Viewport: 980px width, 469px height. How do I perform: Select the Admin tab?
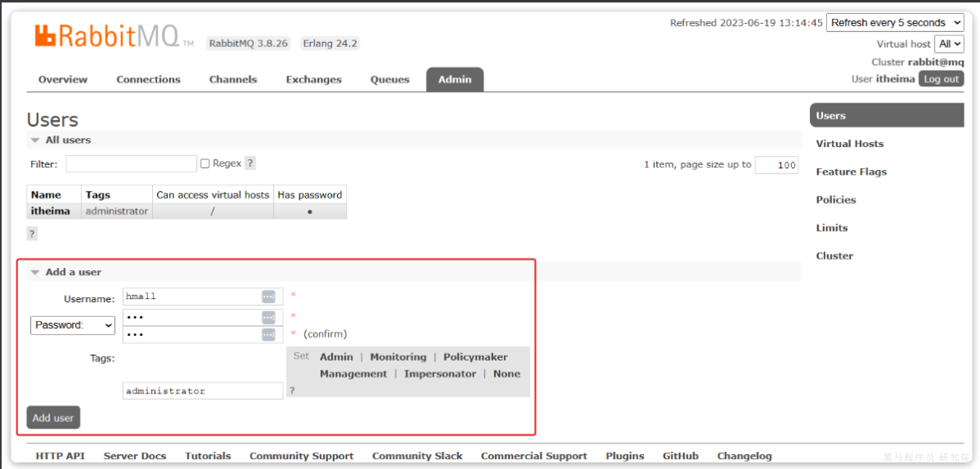(455, 80)
